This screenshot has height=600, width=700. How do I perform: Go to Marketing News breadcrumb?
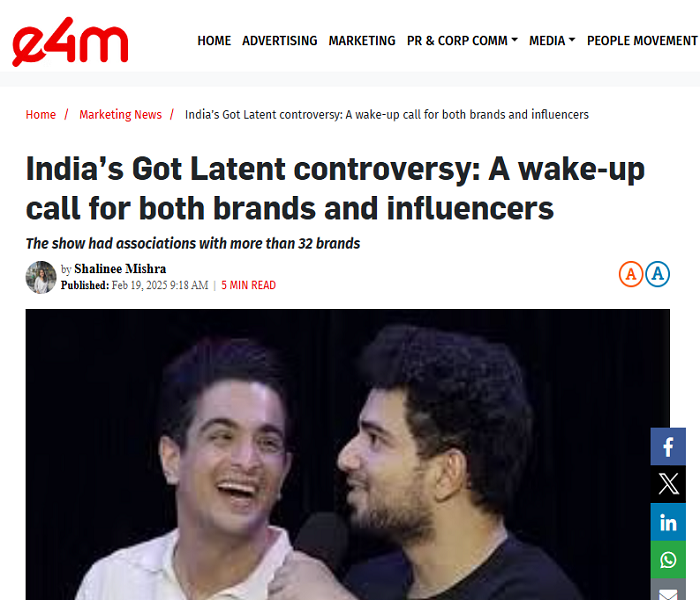click(121, 115)
